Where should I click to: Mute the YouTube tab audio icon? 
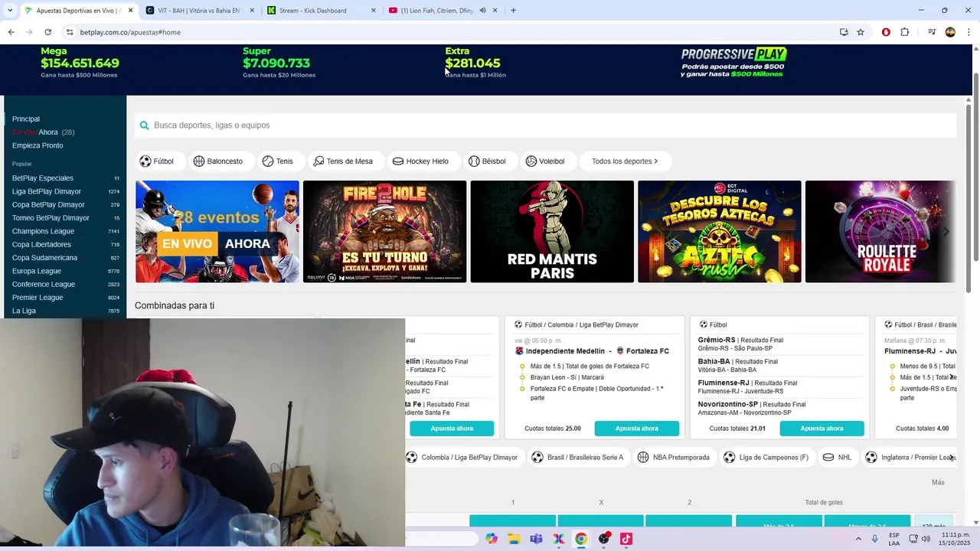(482, 11)
